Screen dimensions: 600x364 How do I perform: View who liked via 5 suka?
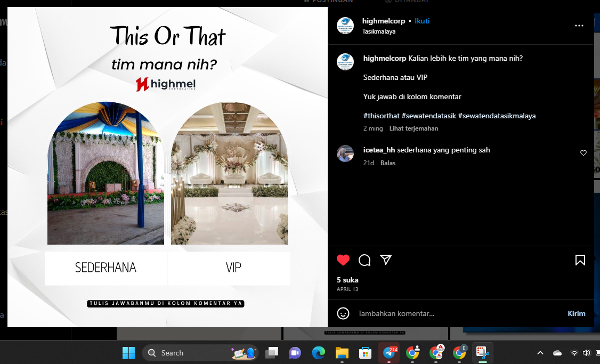click(347, 280)
